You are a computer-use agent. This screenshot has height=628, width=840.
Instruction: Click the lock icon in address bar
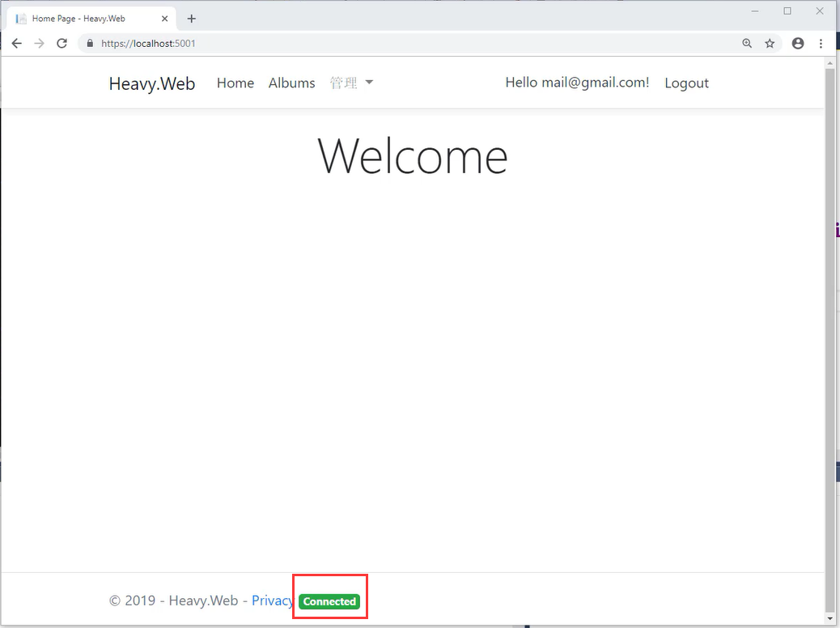(90, 44)
